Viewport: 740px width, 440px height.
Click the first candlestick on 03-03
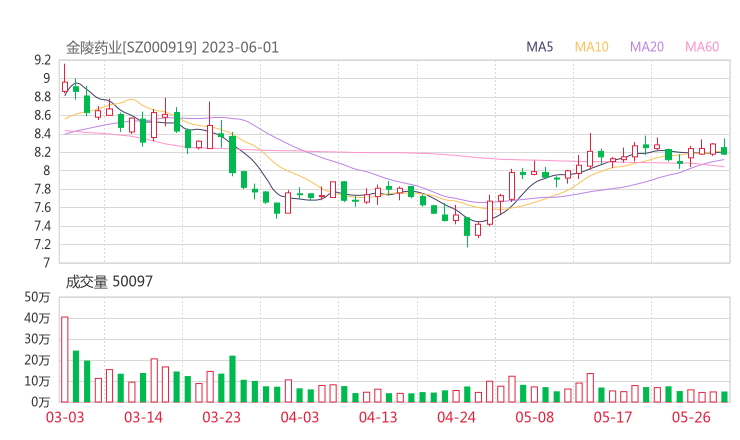click(65, 79)
